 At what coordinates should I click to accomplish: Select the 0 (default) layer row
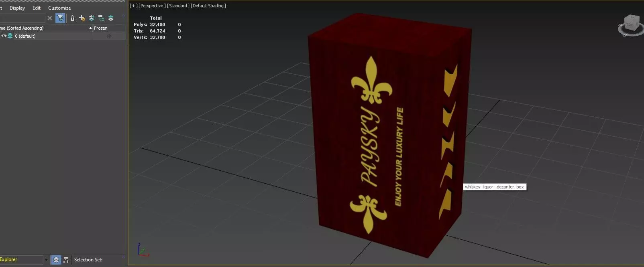(63, 36)
